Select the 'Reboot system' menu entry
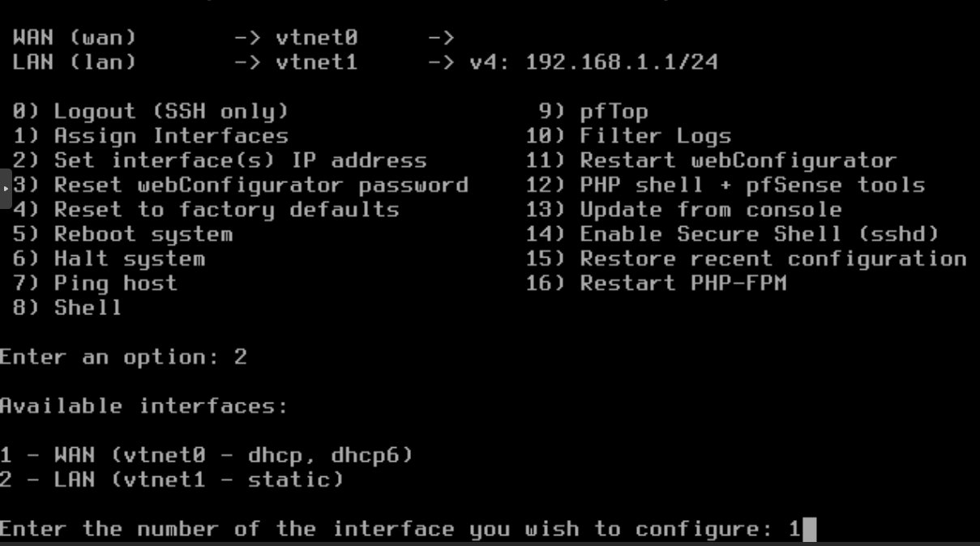The image size is (980, 546). (143, 234)
